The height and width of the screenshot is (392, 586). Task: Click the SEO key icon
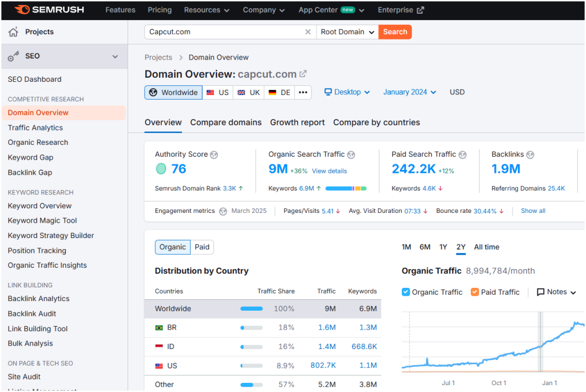point(14,56)
